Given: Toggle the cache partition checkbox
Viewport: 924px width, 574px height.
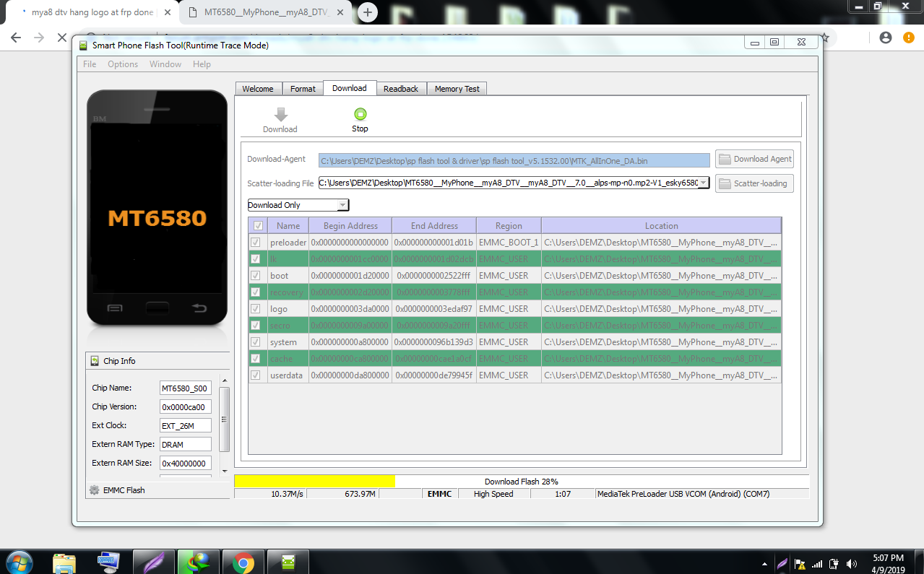Looking at the screenshot, I should [255, 359].
